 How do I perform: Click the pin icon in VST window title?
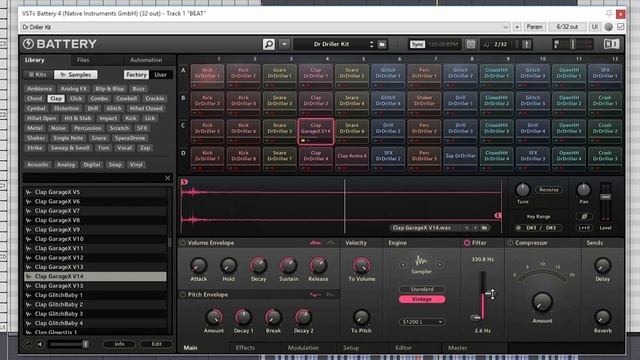609,13
